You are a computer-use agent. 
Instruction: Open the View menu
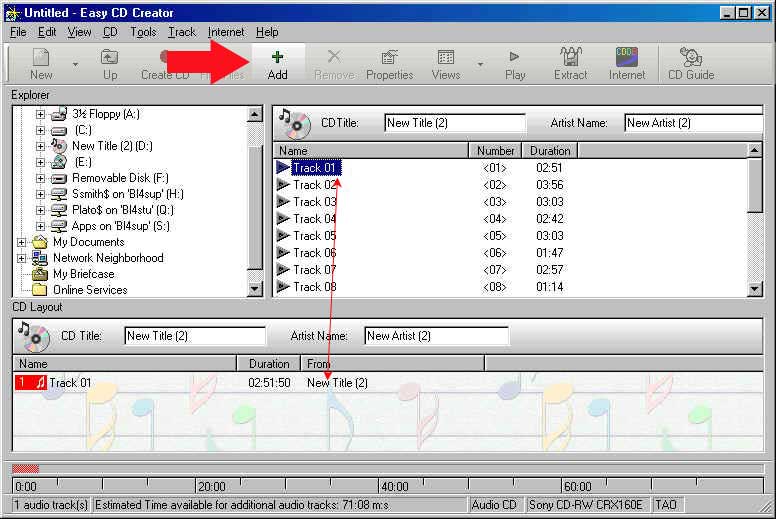[79, 32]
